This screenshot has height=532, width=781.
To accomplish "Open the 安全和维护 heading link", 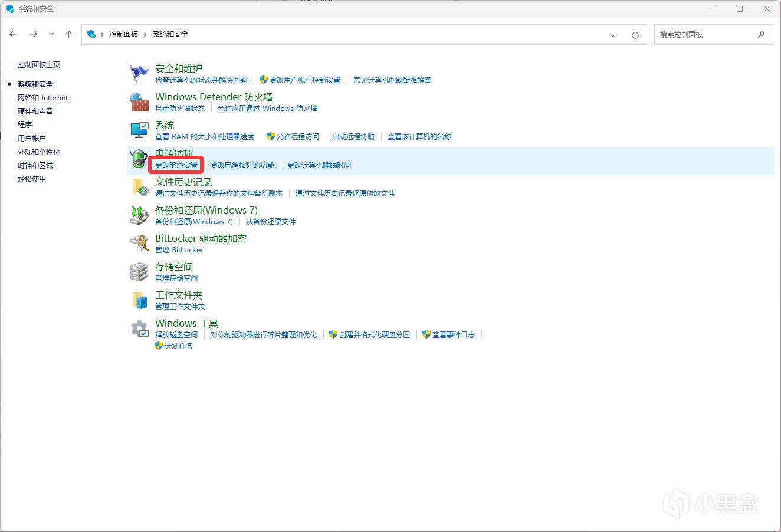I will 179,68.
